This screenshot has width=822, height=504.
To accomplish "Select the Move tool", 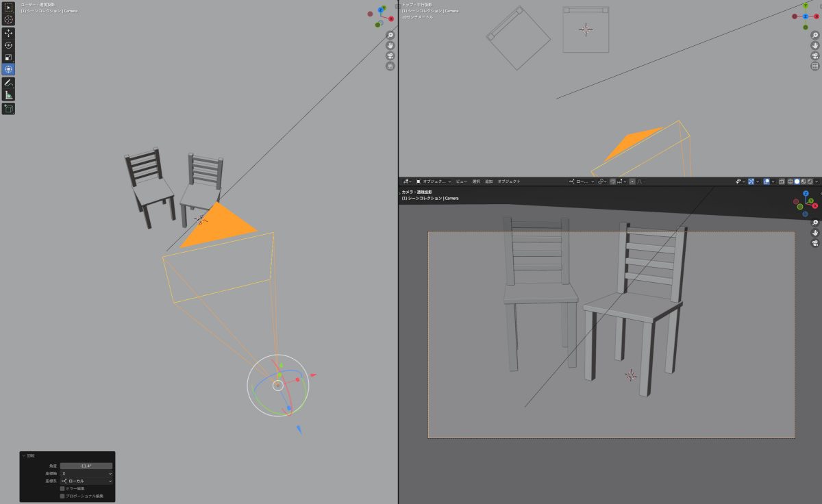I will [x=8, y=33].
